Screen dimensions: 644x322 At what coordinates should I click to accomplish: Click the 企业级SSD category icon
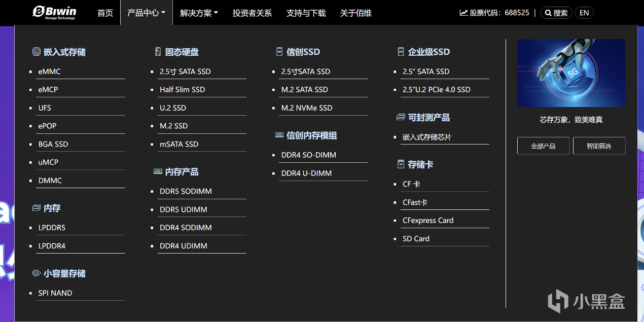(401, 52)
